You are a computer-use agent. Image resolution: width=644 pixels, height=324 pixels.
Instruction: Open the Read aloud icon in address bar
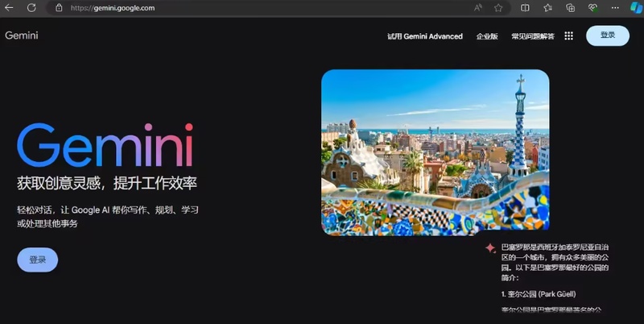[x=477, y=8]
